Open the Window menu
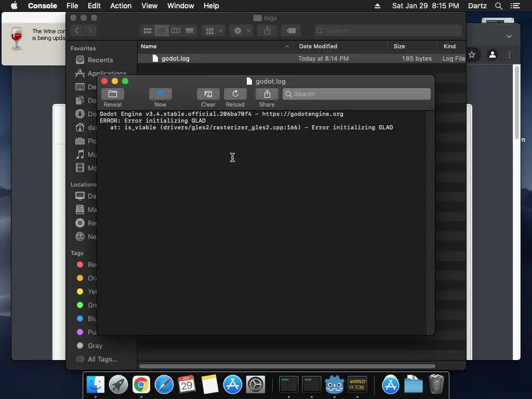The image size is (532, 399). 180,6
